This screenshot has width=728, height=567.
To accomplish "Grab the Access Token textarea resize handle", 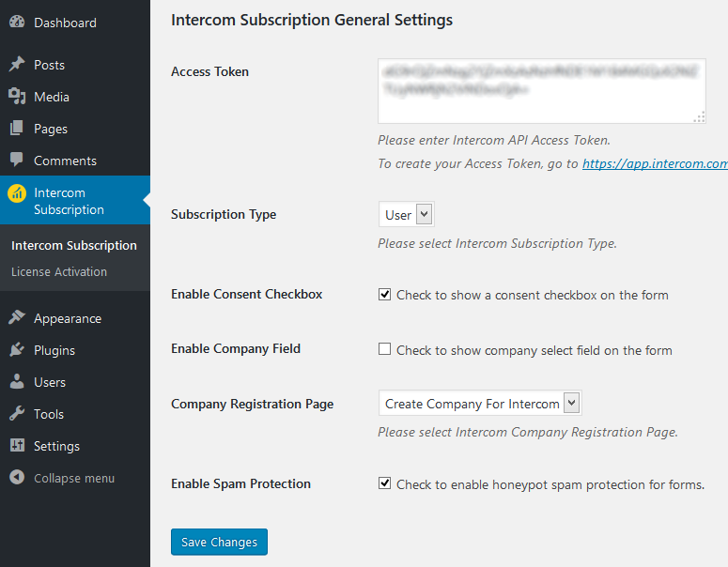I will (699, 117).
